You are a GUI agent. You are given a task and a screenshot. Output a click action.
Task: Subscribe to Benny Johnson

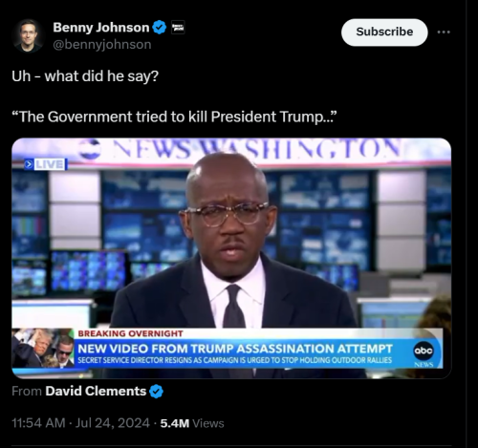[x=384, y=32]
